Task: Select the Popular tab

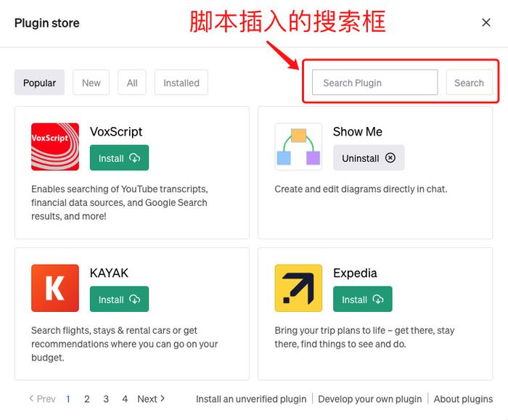Action: click(39, 83)
